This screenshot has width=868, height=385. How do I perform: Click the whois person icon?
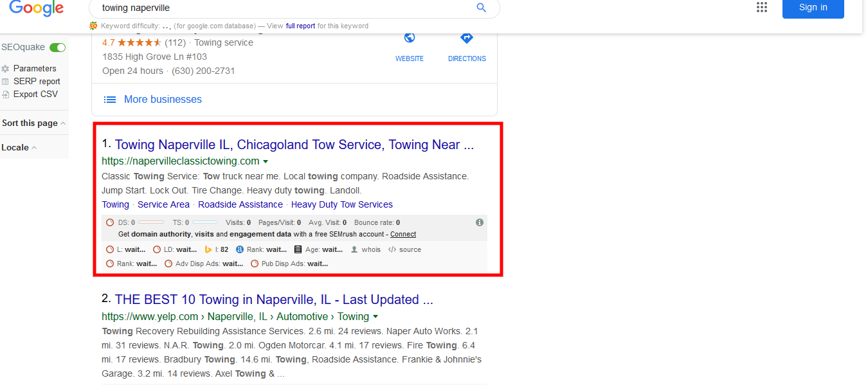[354, 250]
